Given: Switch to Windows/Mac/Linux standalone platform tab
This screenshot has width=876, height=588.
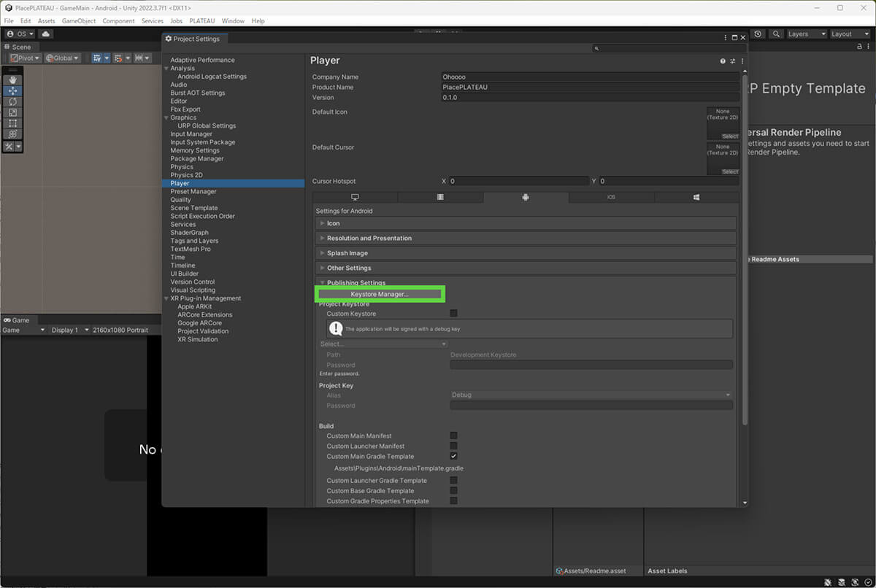Looking at the screenshot, I should [355, 197].
